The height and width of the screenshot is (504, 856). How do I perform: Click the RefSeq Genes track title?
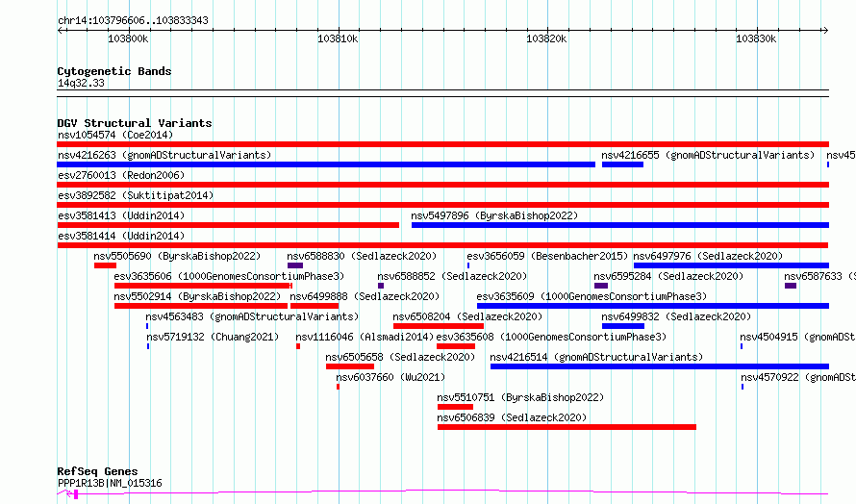97,471
